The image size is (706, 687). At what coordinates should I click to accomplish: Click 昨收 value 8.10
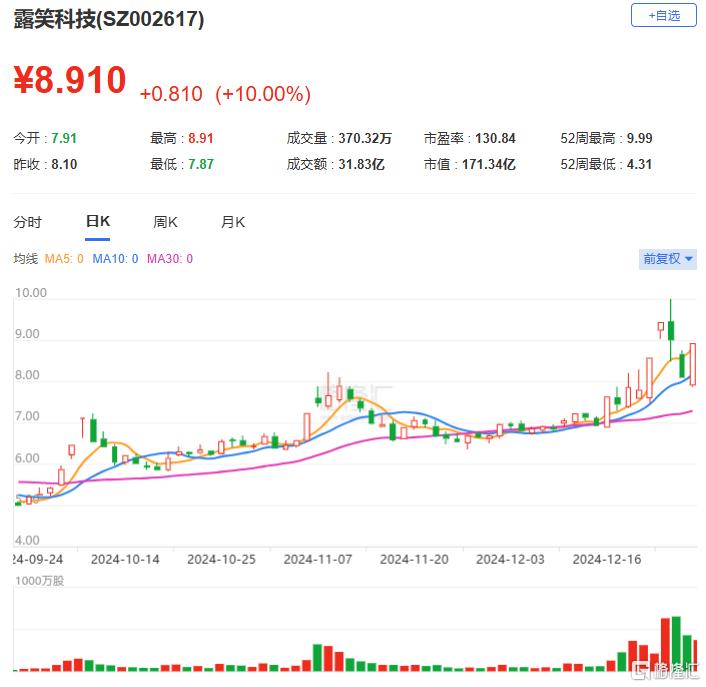64,164
